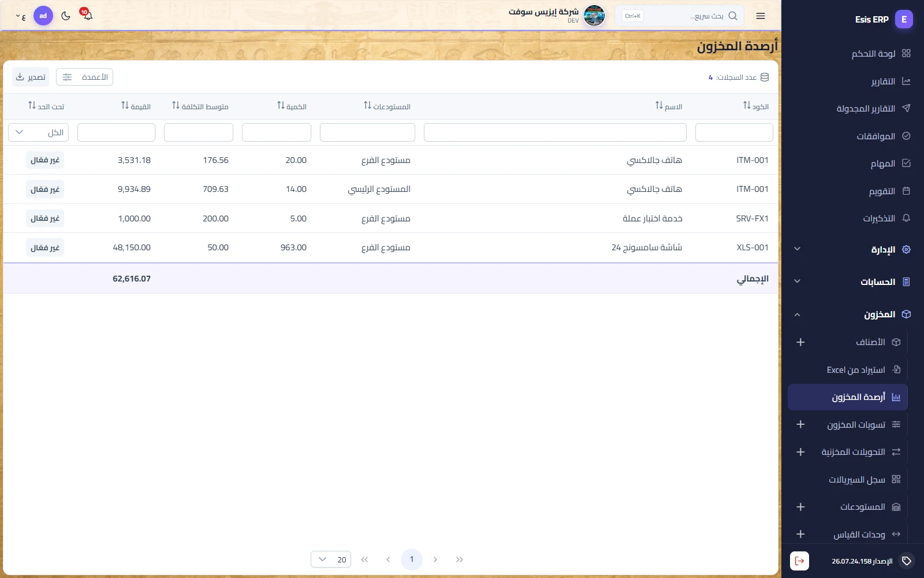The width and height of the screenshot is (924, 578).
Task: Add stock adjustment plus beside تسويات المخزون
Action: [800, 424]
